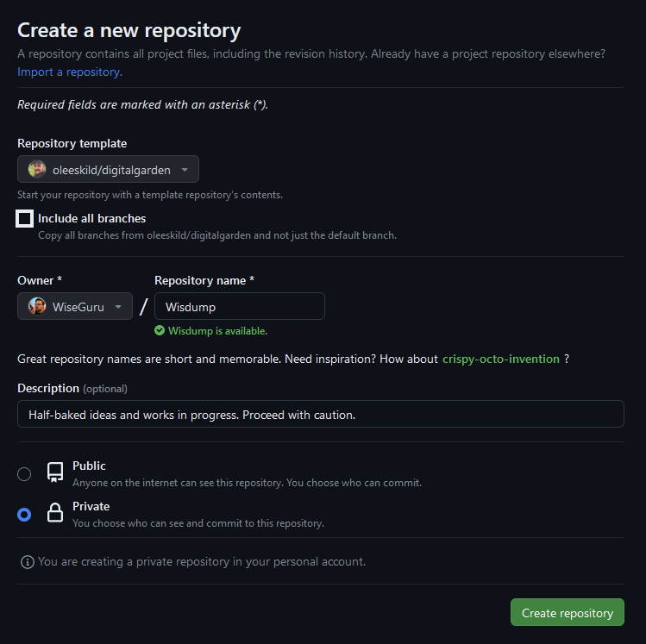Click the Import a repository link
646x644 pixels.
(x=70, y=72)
